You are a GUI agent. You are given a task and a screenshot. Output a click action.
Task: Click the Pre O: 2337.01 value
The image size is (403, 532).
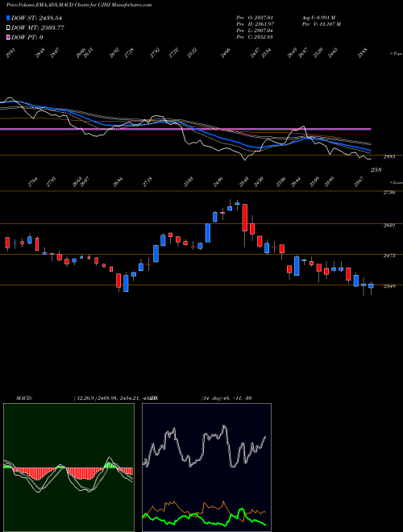pos(255,18)
